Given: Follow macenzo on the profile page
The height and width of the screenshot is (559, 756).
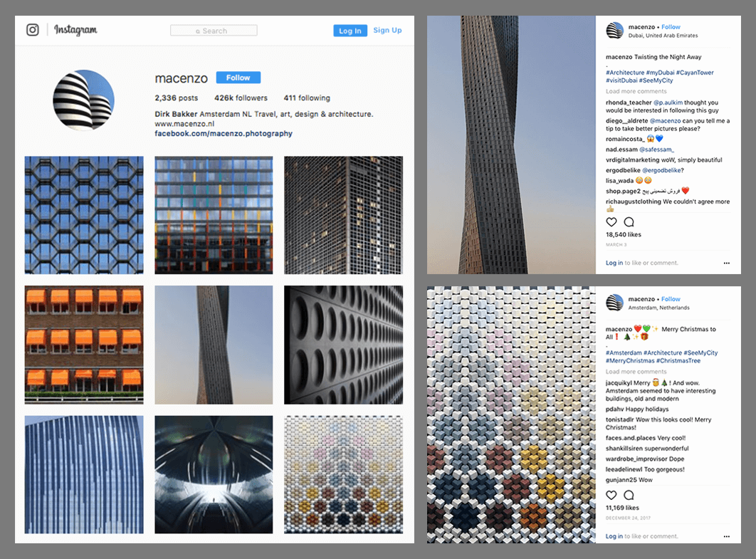Looking at the screenshot, I should pos(238,77).
